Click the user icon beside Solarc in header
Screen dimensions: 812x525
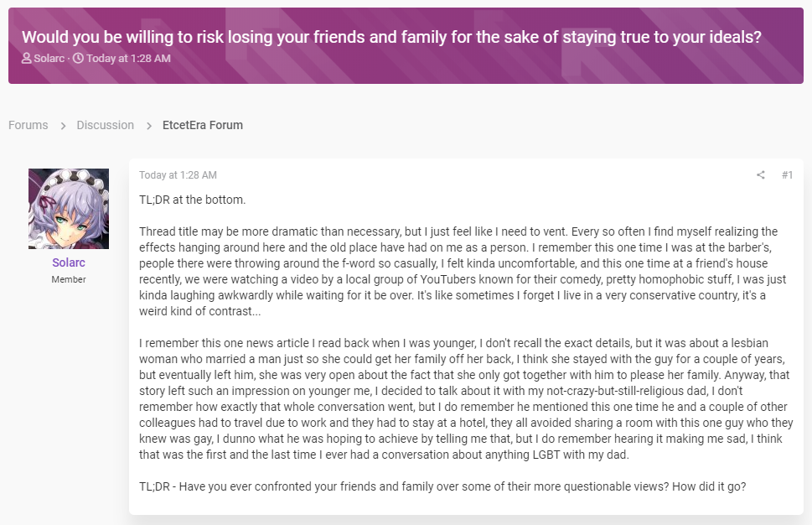pyautogui.click(x=27, y=58)
